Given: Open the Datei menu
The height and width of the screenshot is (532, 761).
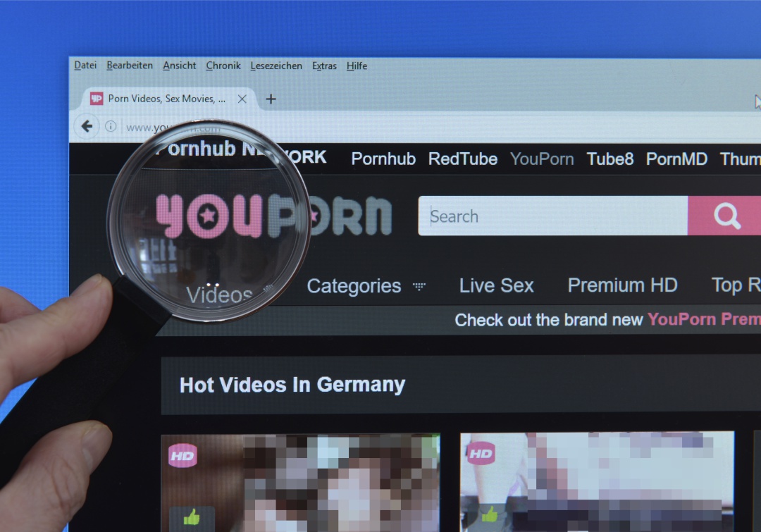Looking at the screenshot, I should click(85, 65).
